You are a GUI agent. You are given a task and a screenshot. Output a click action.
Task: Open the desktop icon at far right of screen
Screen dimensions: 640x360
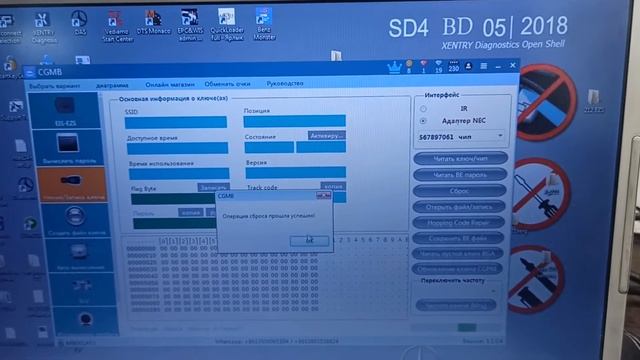593,101
